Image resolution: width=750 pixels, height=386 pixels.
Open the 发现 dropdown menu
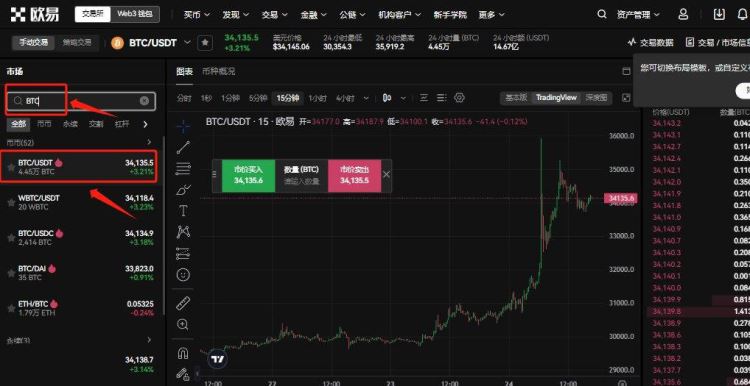tap(235, 14)
